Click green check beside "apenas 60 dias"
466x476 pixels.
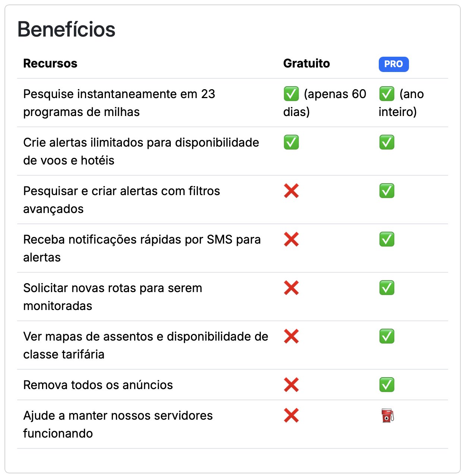pos(291,94)
